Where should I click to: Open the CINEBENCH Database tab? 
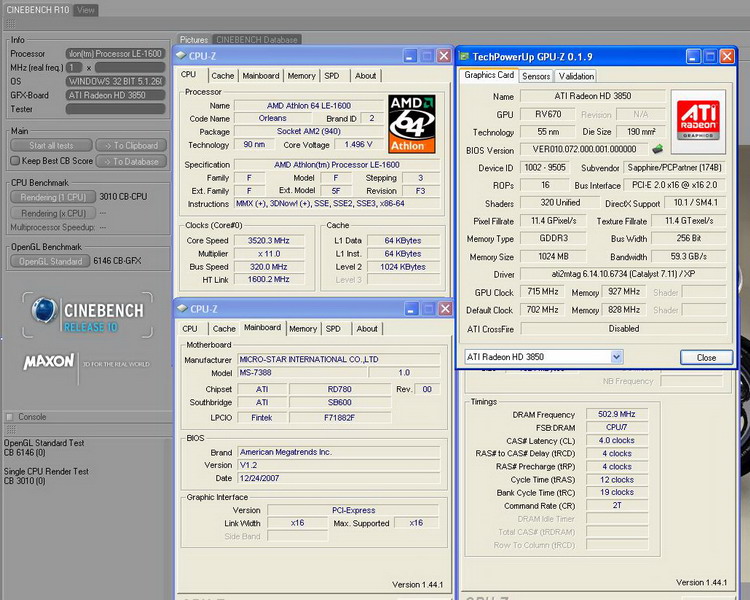coord(257,40)
